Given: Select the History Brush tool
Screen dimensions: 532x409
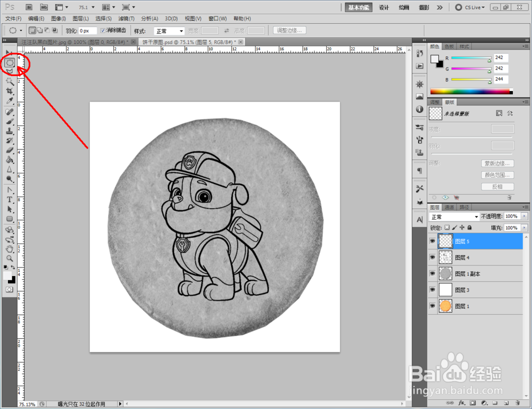Looking at the screenshot, I should click(10, 140).
